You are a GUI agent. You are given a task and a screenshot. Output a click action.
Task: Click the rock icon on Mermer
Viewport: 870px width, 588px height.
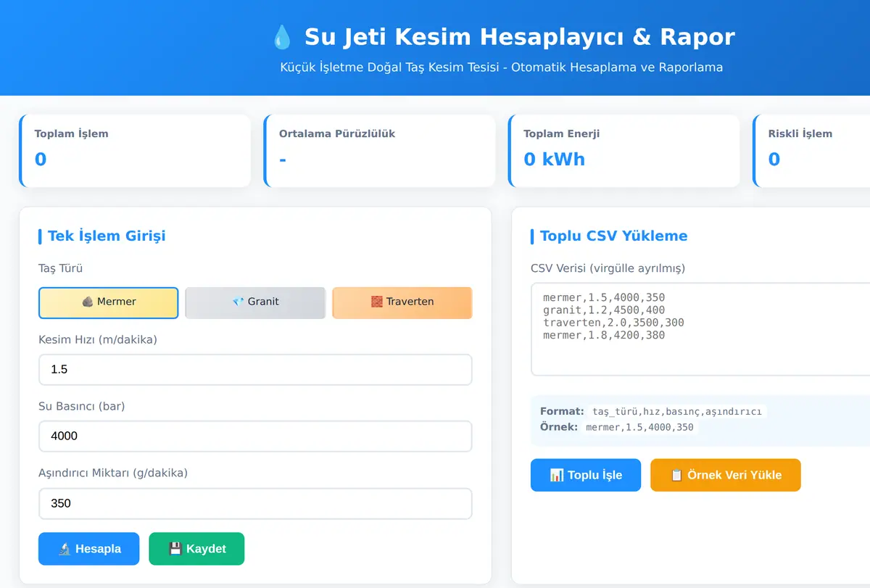(x=87, y=302)
